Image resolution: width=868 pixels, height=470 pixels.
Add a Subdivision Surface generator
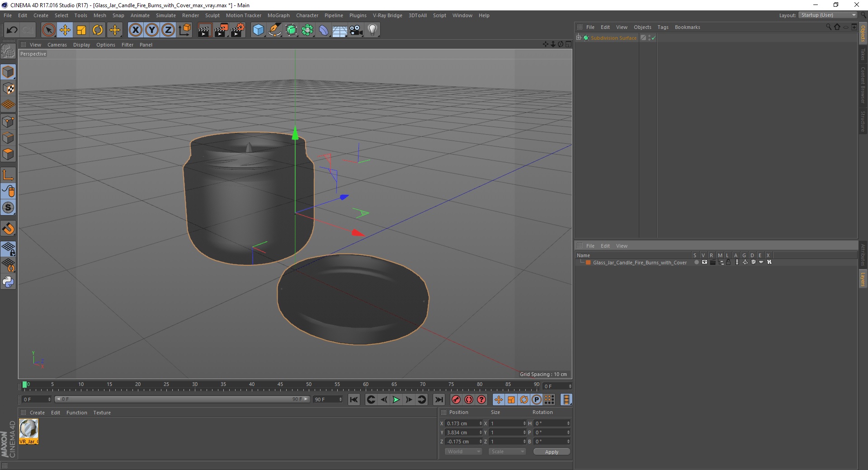click(292, 30)
